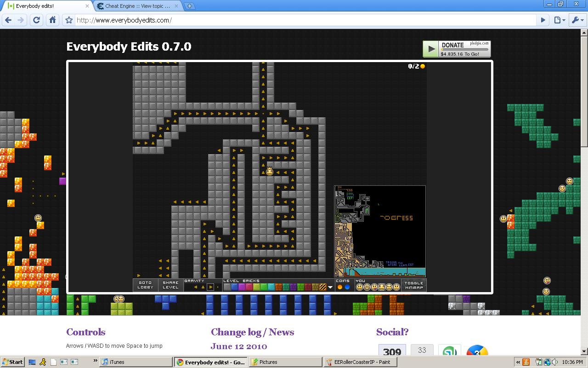
Task: Set gravity to the left arrow
Action: point(196,287)
